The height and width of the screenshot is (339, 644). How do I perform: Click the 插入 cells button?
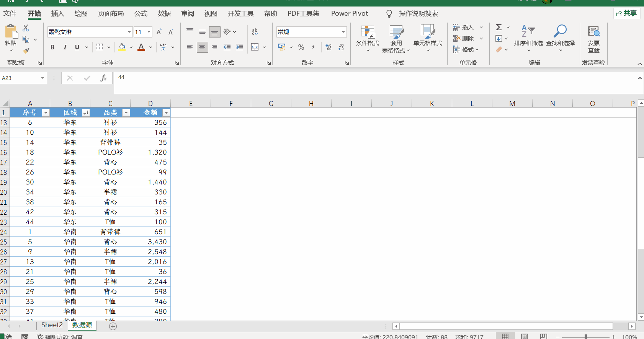tap(464, 28)
